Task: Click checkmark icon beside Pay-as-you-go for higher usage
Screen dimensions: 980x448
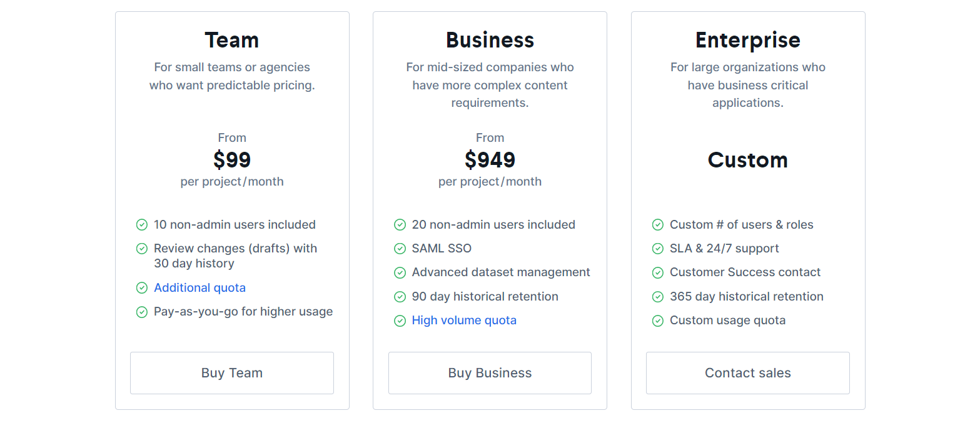Action: (142, 312)
